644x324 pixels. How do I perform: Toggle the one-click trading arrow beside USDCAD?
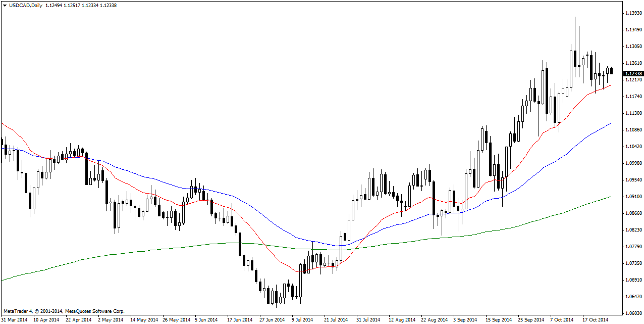pyautogui.click(x=5, y=6)
